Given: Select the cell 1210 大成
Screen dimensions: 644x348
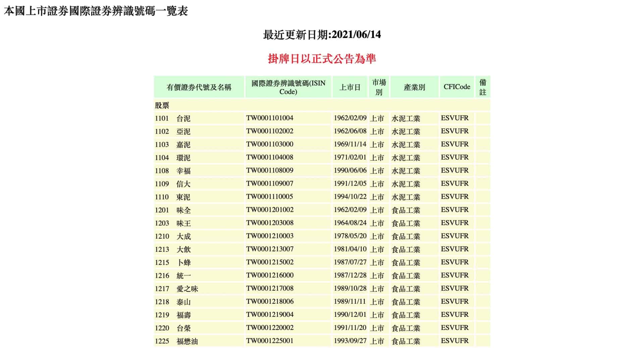Looking at the screenshot, I should point(199,236).
